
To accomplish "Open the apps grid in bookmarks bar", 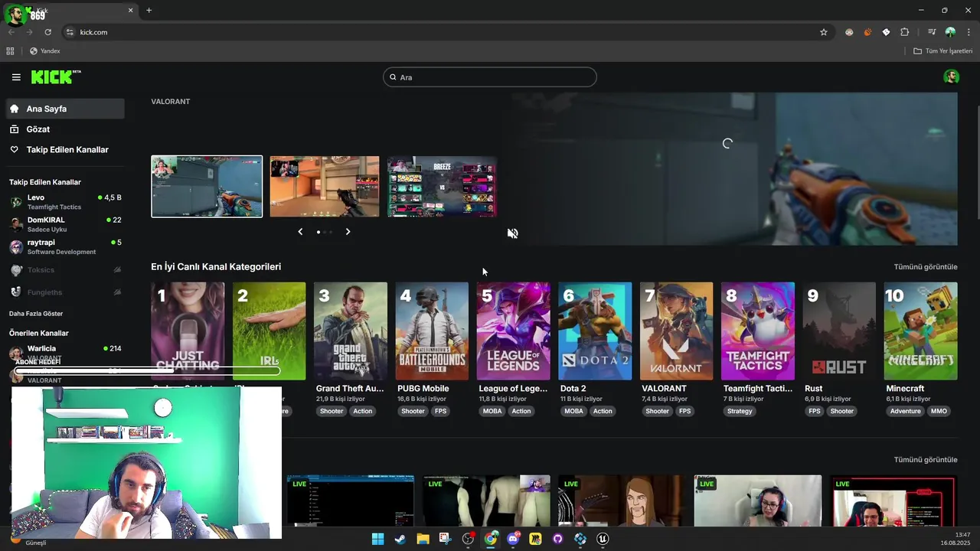I will coord(10,51).
